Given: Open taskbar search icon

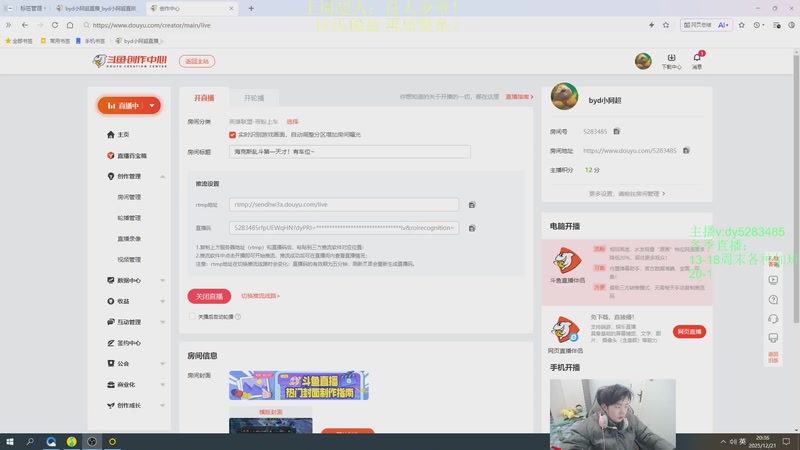Looking at the screenshot, I should pos(30,441).
